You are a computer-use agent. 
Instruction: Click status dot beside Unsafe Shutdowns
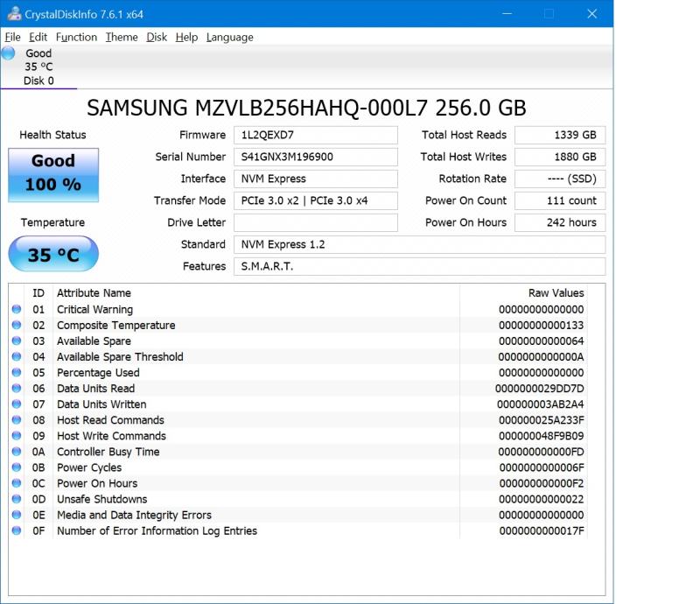[17, 499]
